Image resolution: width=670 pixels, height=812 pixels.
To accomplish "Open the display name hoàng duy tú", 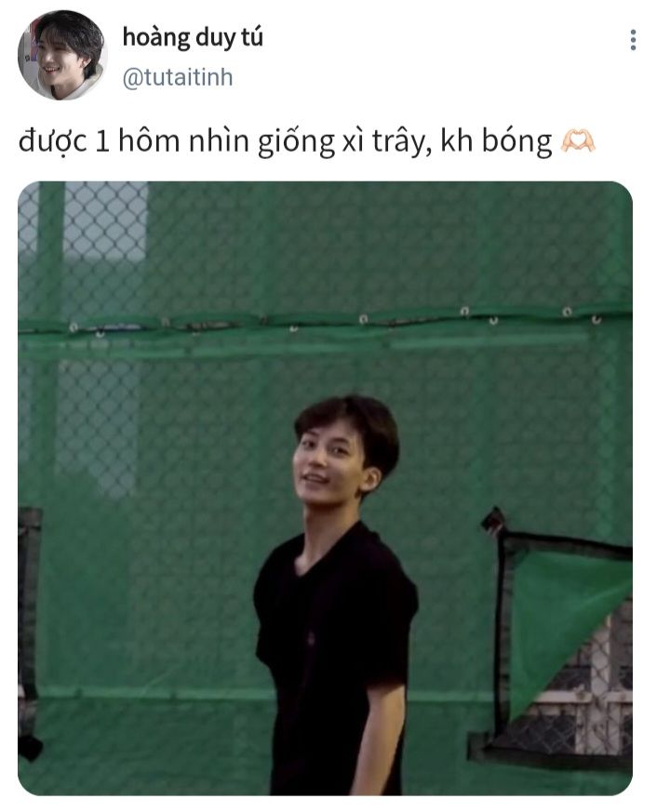I will [x=193, y=38].
